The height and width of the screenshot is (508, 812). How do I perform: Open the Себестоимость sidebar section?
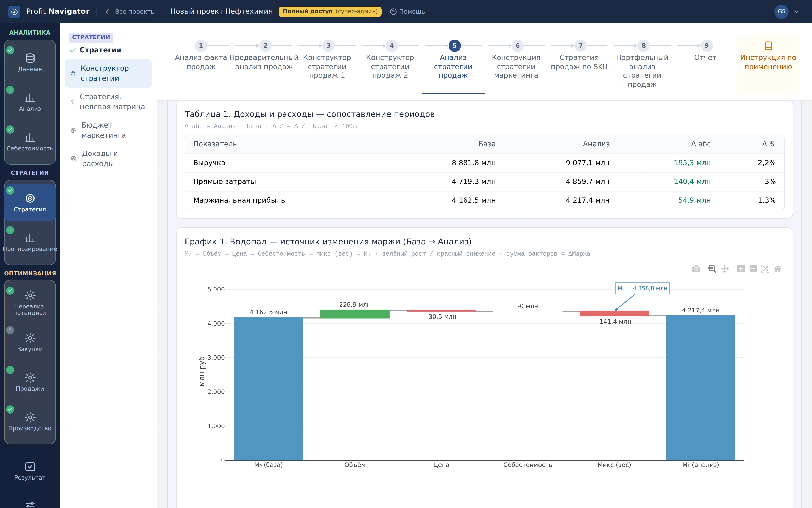pos(30,142)
